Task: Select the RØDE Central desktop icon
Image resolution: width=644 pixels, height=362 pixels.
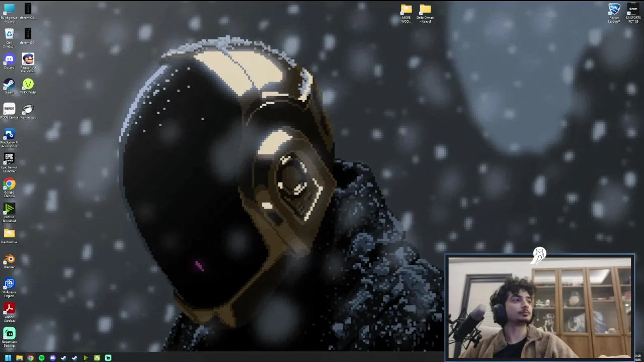Action: coord(9,109)
